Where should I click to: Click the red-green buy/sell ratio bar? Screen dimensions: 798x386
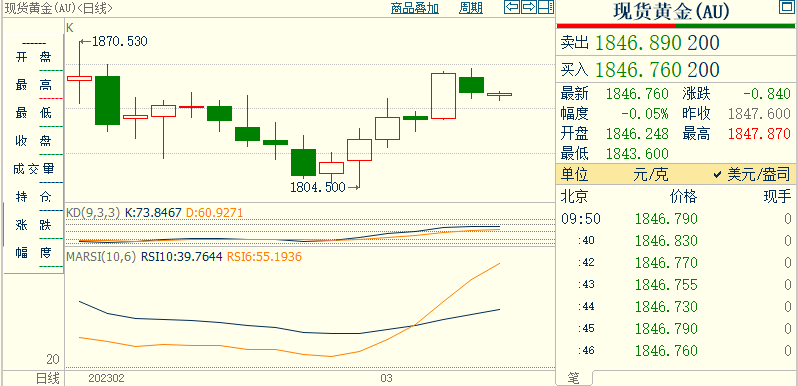(x=676, y=26)
